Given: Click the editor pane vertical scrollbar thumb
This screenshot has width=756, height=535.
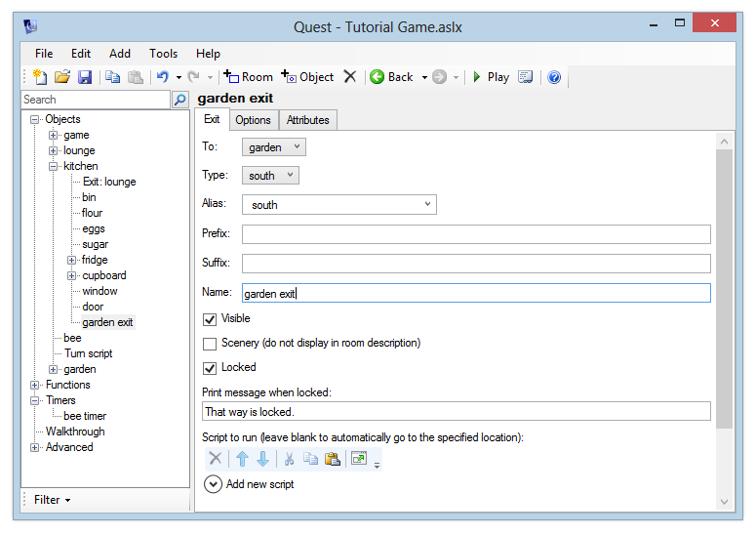Looking at the screenshot, I should (x=724, y=288).
